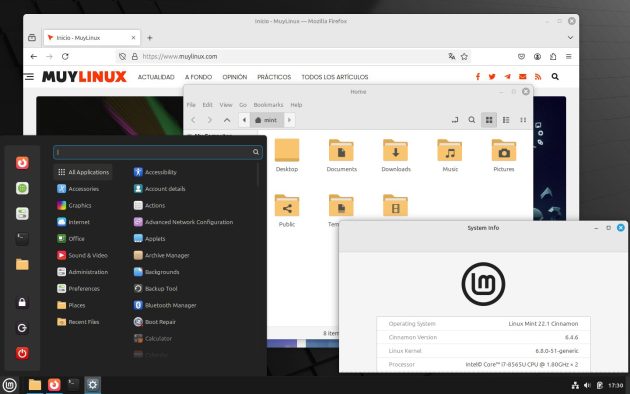Launch Bluetooth Manager from application list
This screenshot has width=630, height=394.
pyautogui.click(x=165, y=305)
